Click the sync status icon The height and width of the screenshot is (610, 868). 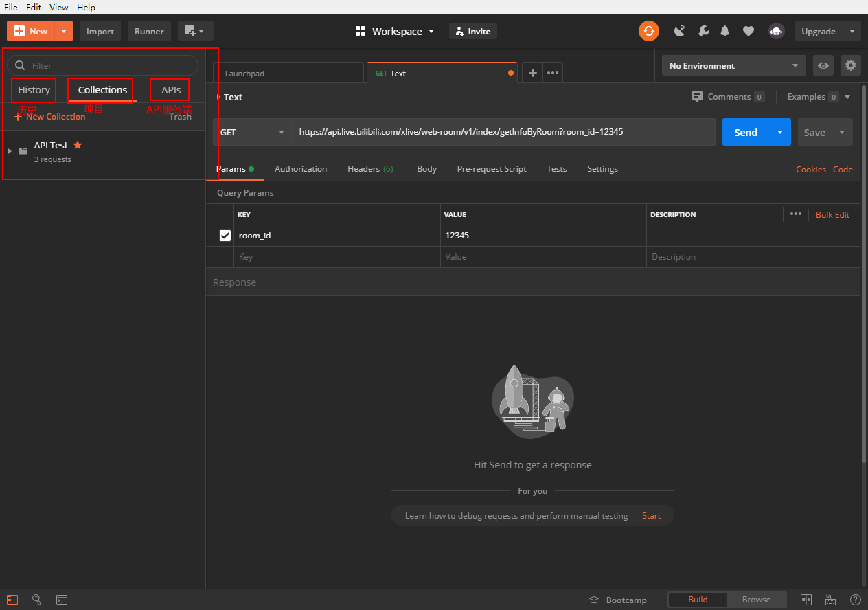[649, 31]
